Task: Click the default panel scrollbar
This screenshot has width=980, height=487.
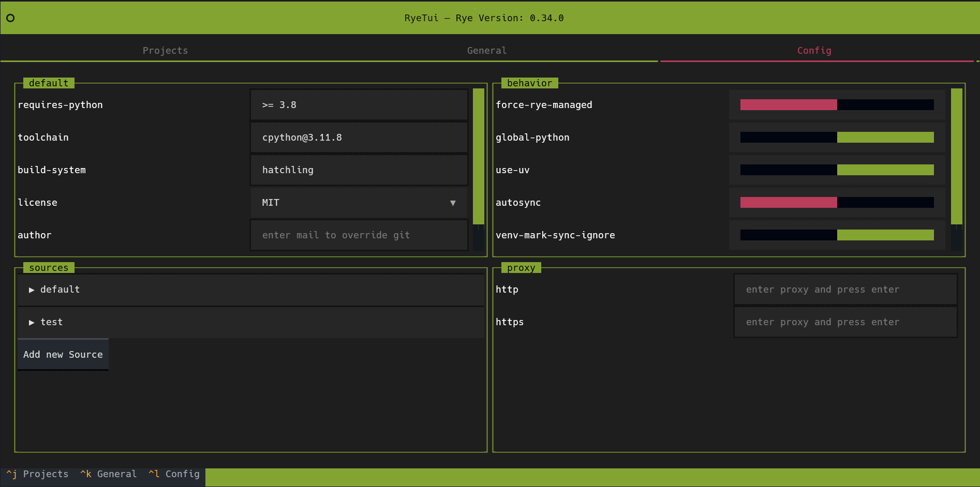Action: tap(479, 170)
